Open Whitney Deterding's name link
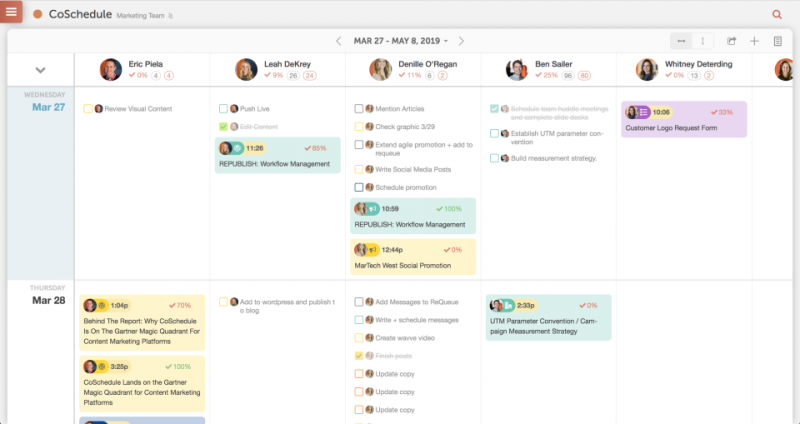Viewport: 800px width, 424px height. (698, 64)
